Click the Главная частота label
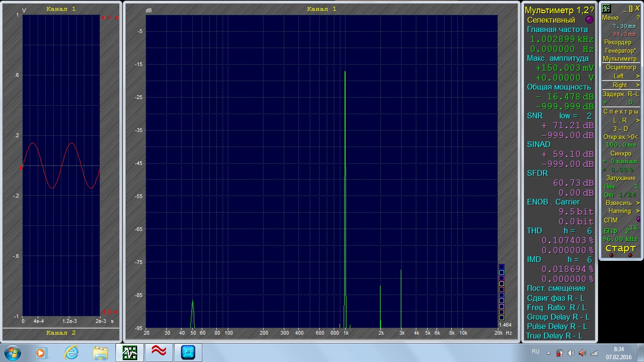The width and height of the screenshot is (644, 362). 557,30
